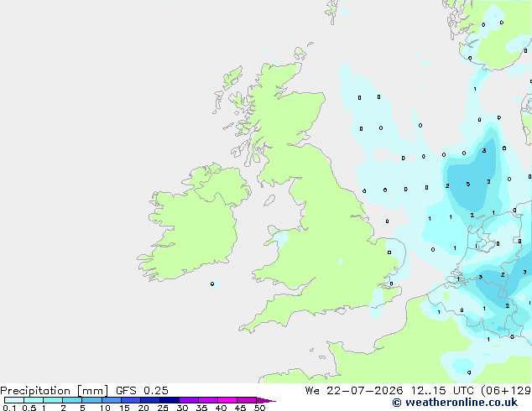Viewport: 532px width, 411px height.
Task: Click the "(06+129" forecast run text
Action: [x=506, y=391]
